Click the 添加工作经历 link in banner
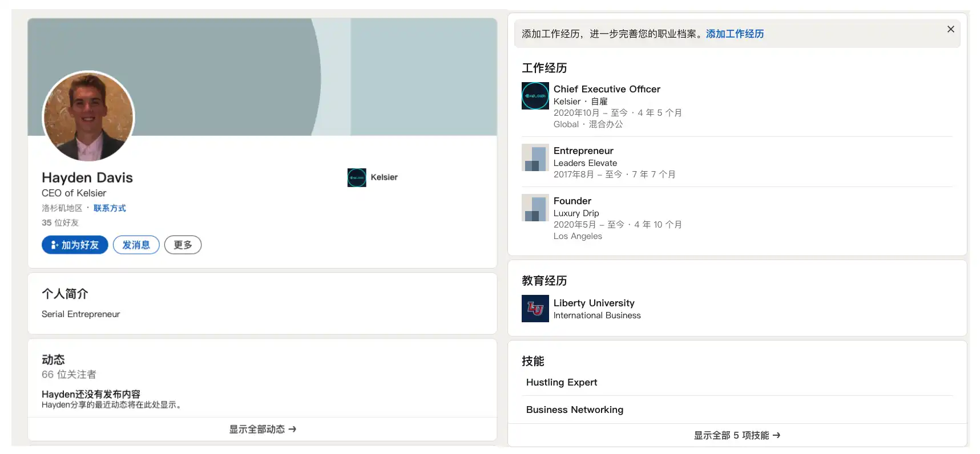The image size is (980, 454). 735,34
